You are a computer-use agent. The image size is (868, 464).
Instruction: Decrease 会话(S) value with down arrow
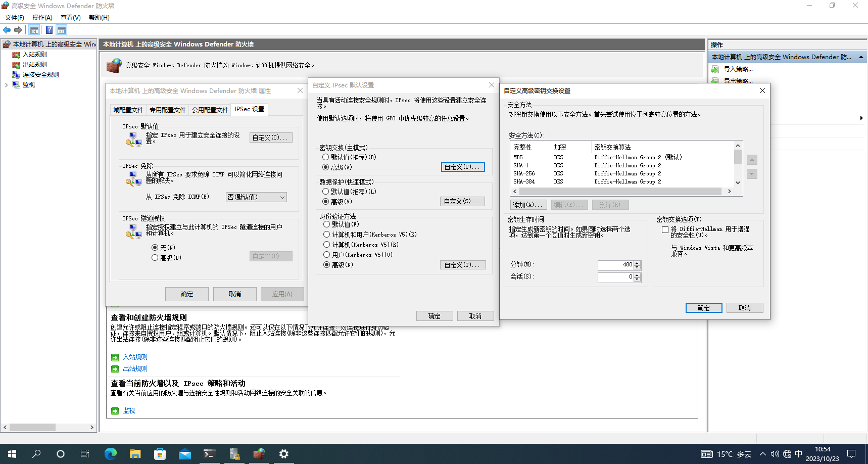pos(637,280)
